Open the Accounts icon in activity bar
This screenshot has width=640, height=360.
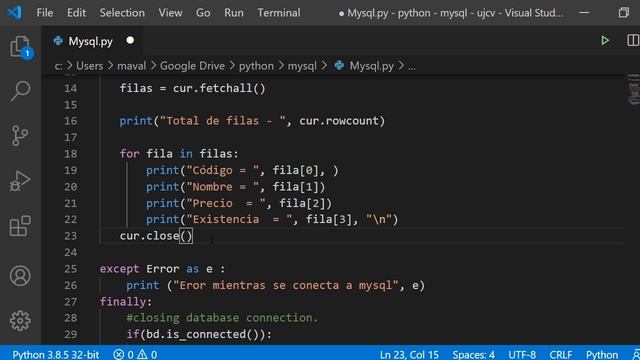coord(20,276)
